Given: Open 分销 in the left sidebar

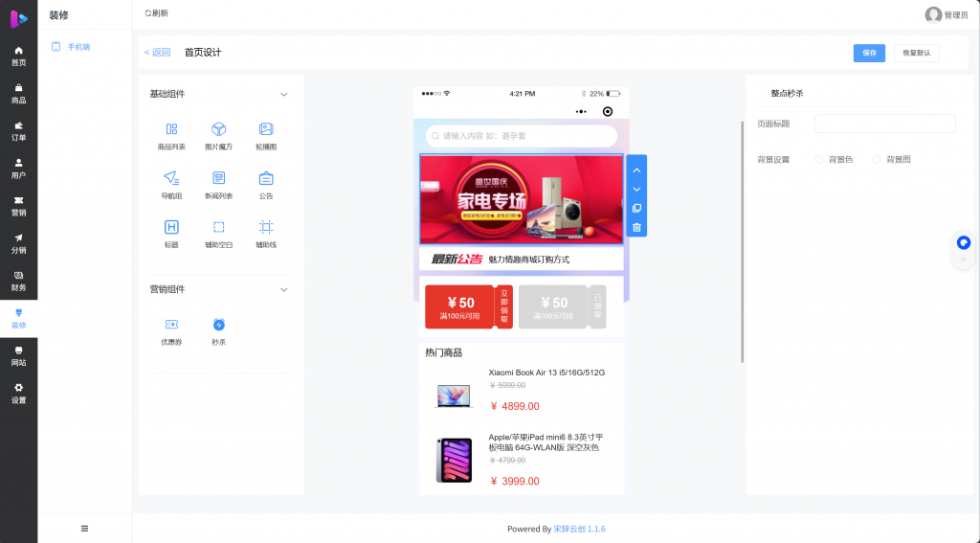Looking at the screenshot, I should coord(19,244).
